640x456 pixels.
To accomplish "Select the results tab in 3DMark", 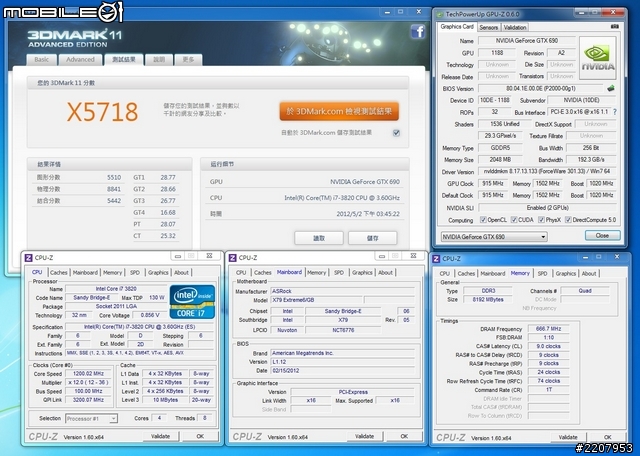I will 124,59.
